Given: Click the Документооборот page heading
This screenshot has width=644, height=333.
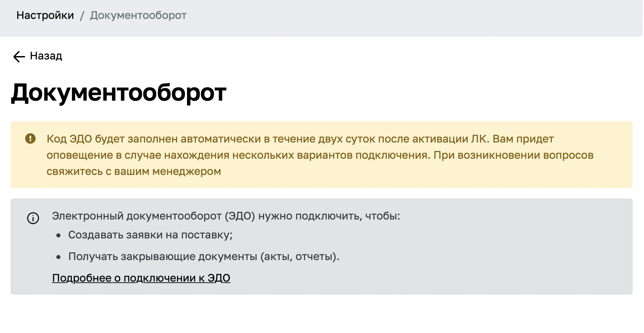Looking at the screenshot, I should [x=119, y=93].
